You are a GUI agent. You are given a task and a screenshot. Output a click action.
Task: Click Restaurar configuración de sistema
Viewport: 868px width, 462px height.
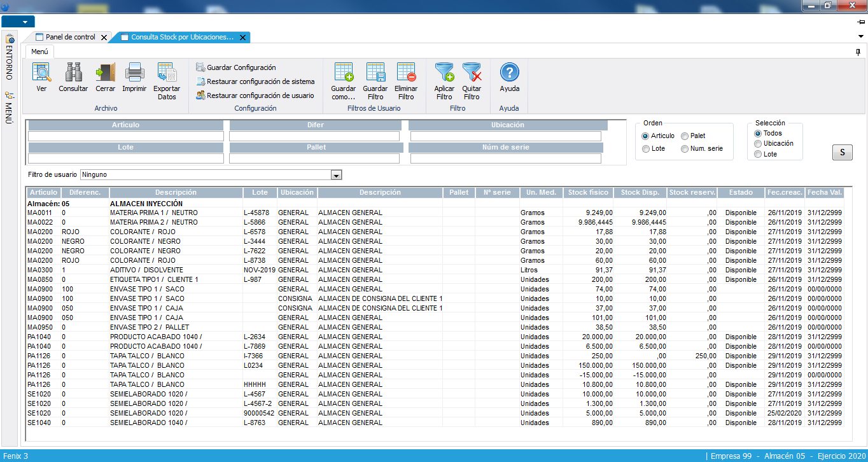pyautogui.click(x=260, y=81)
